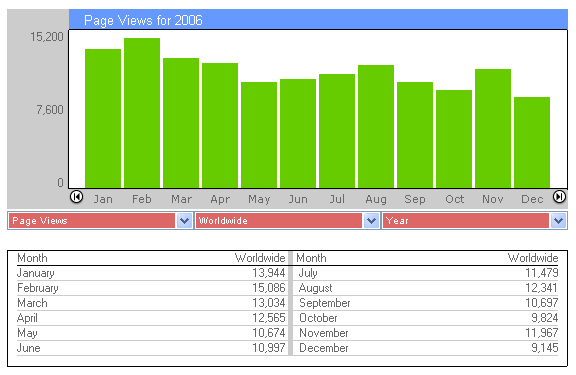576x375 pixels.
Task: Click the value 12,565 for April
Action: tap(269, 318)
